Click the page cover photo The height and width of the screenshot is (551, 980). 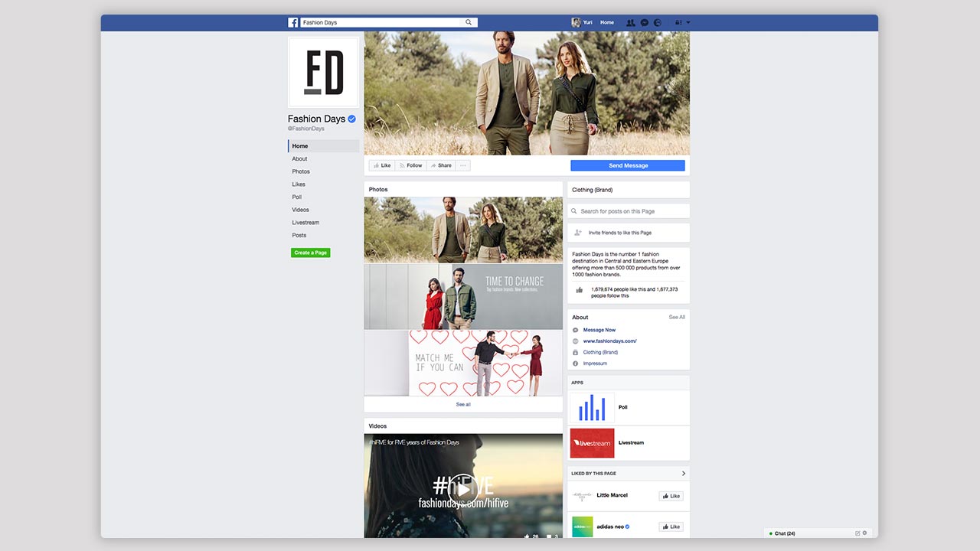coord(527,93)
